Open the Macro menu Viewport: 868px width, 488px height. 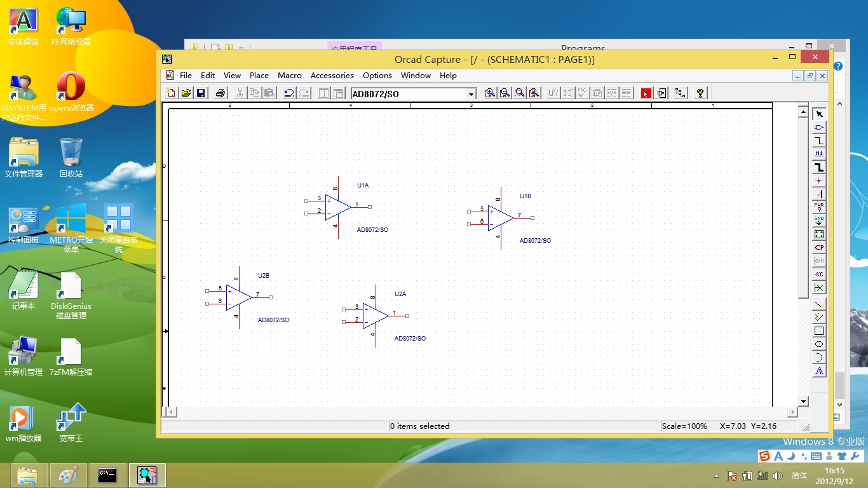(290, 75)
